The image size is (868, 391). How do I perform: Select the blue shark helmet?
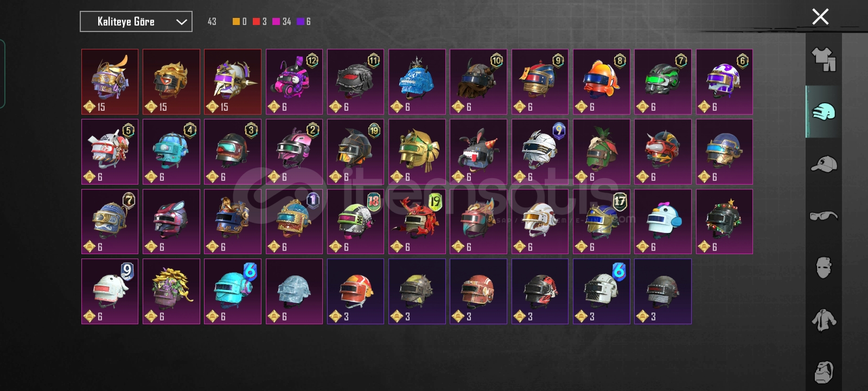click(x=417, y=82)
